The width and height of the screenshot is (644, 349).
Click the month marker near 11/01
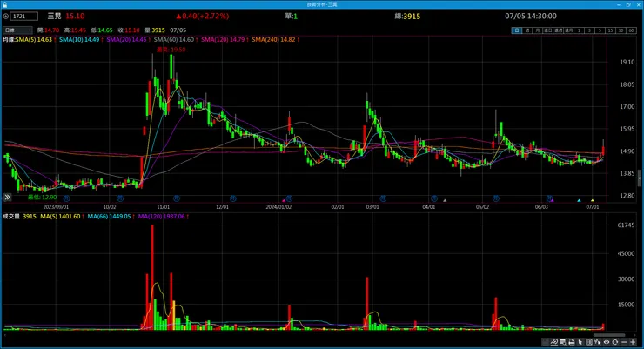(177, 198)
